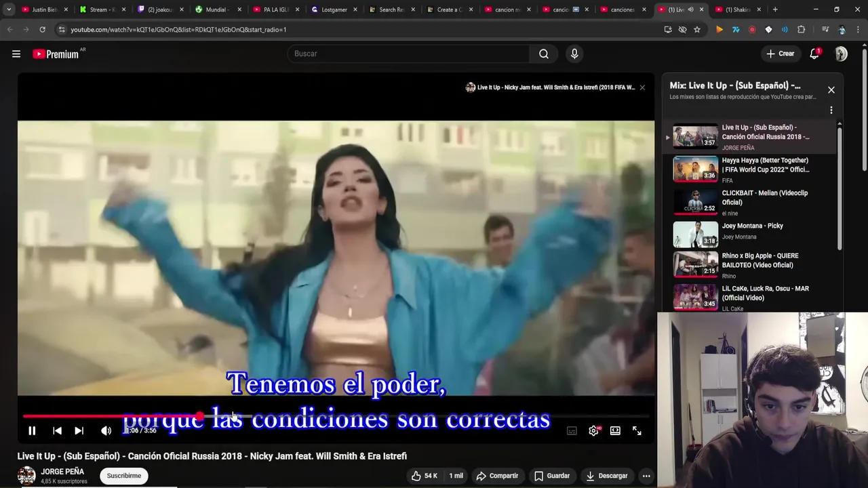This screenshot has width=868, height=488.
Task: Open the Chrome profile avatar
Action: tap(842, 30)
